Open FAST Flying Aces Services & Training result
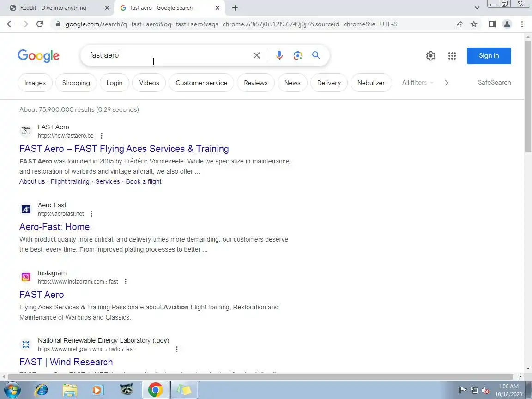532x399 pixels. coord(124,149)
